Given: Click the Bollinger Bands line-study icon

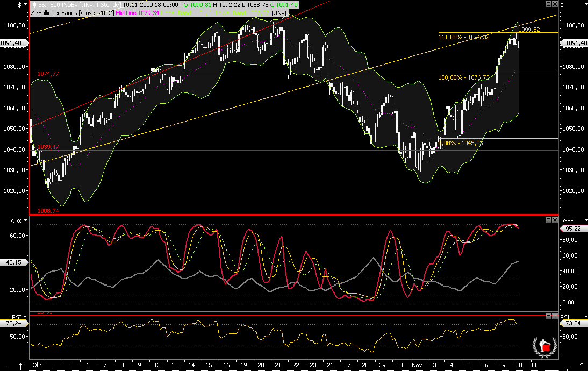Looking at the screenshot, I should 34,13.
